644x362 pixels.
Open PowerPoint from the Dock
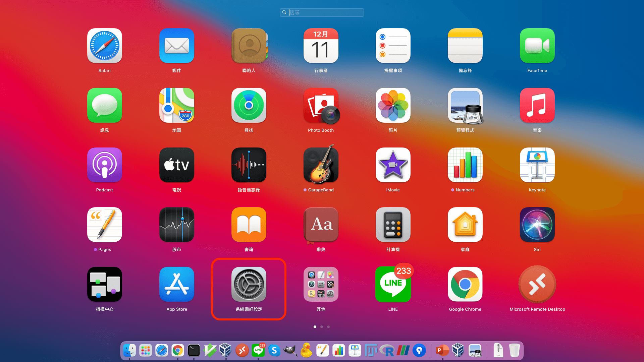click(442, 351)
